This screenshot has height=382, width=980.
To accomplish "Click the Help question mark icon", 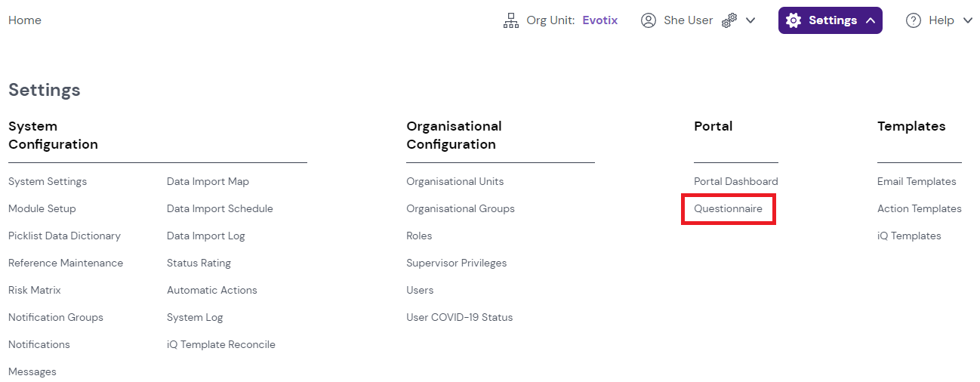I will [914, 20].
